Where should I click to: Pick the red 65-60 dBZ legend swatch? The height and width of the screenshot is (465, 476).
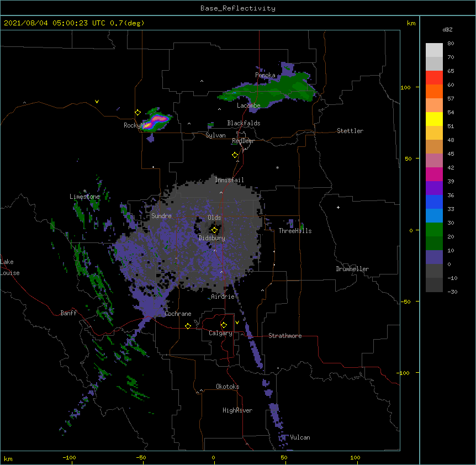(x=434, y=77)
